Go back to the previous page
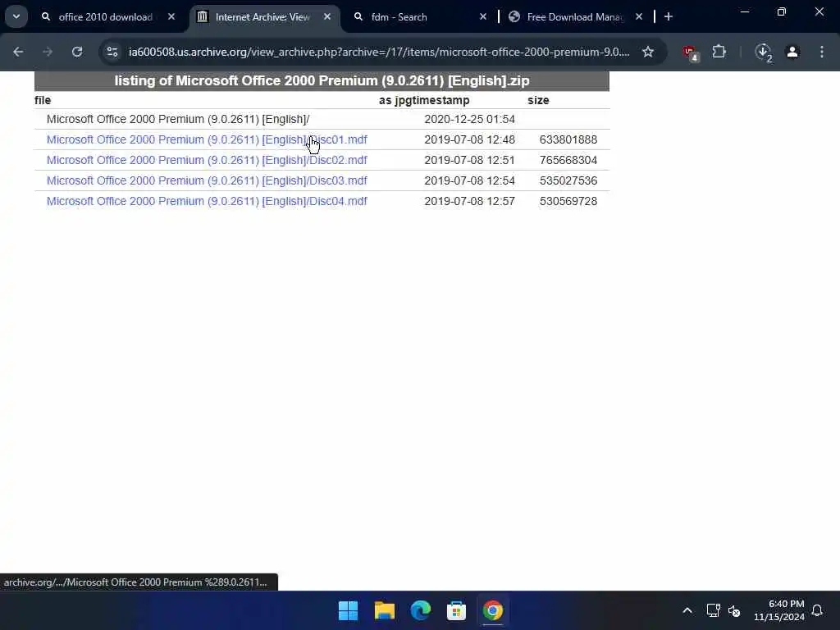Image resolution: width=840 pixels, height=630 pixels. (x=18, y=52)
